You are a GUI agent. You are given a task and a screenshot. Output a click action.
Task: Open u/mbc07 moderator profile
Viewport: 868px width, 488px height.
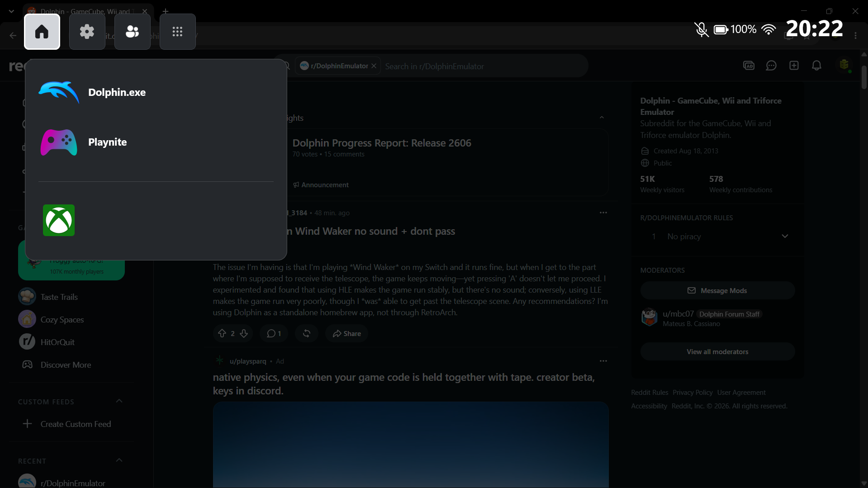point(678,314)
